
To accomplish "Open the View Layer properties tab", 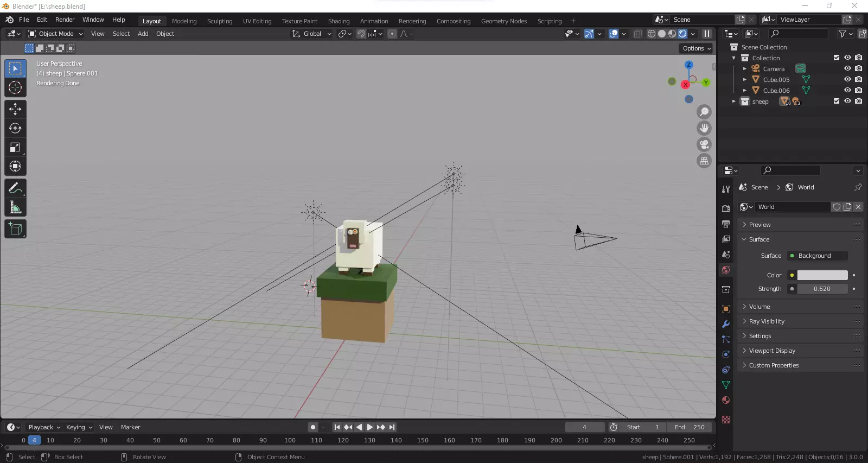I will (726, 239).
